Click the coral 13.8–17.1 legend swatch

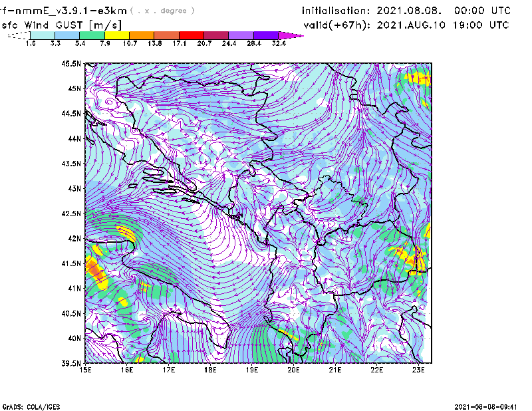167,35
